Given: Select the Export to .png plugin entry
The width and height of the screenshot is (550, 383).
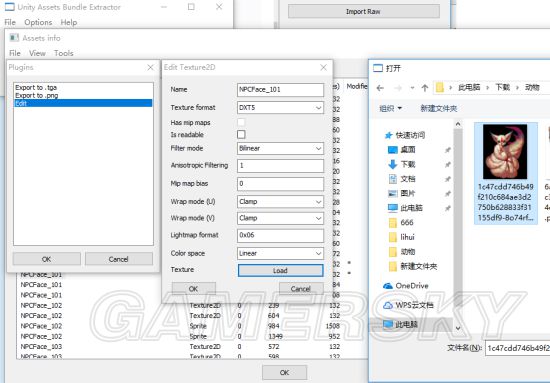Looking at the screenshot, I should (x=37, y=95).
